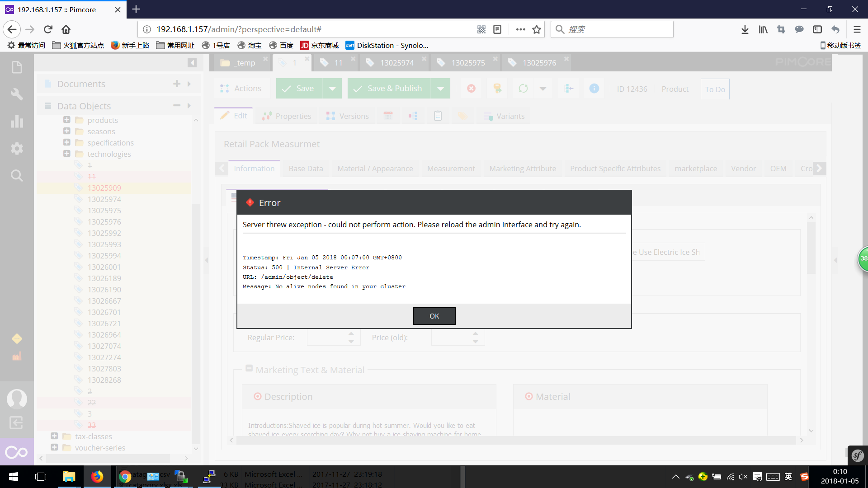The width and height of the screenshot is (868, 488).
Task: Click the red delete object toolbar icon
Action: [471, 89]
